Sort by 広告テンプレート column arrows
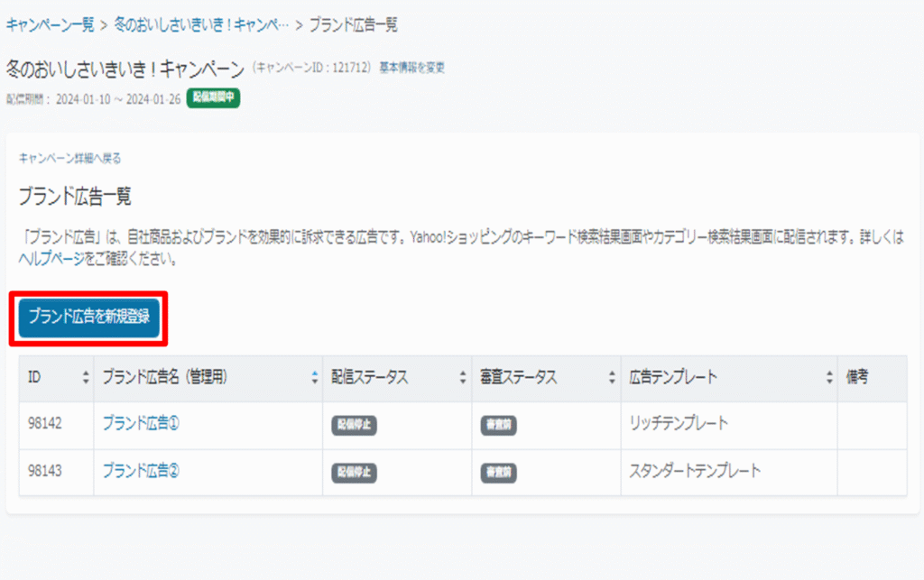924x580 pixels. pyautogui.click(x=830, y=377)
